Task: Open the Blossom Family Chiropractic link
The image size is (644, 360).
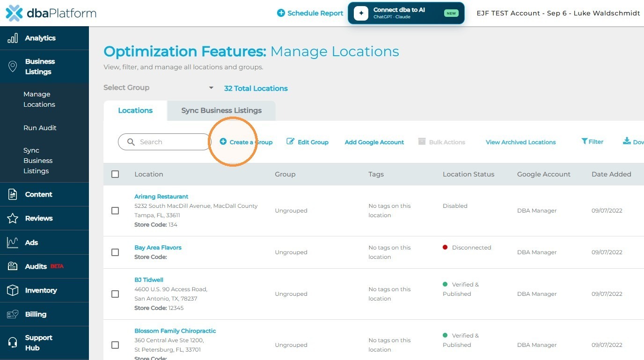Action: tap(175, 331)
